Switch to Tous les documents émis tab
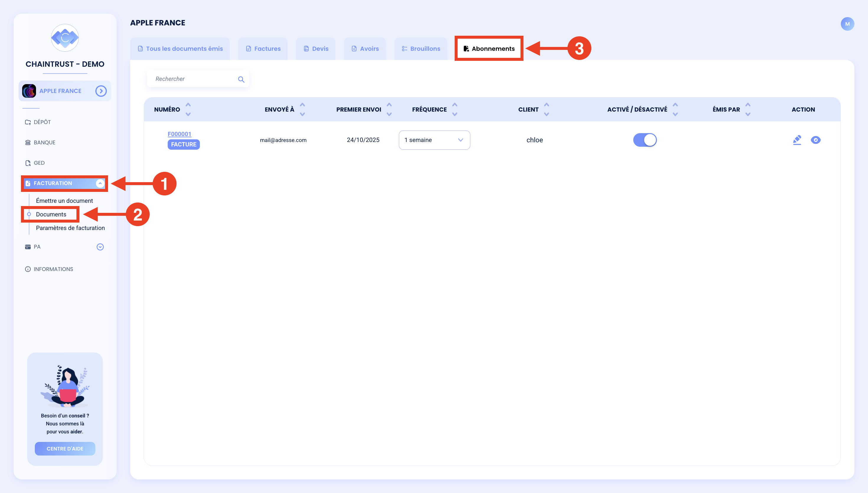The height and width of the screenshot is (493, 868). (x=180, y=49)
